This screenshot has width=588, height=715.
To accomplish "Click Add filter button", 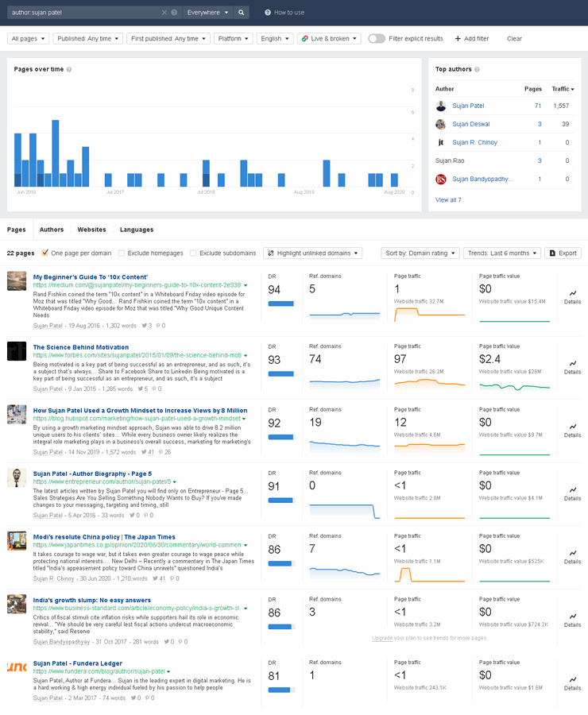I will (x=472, y=39).
